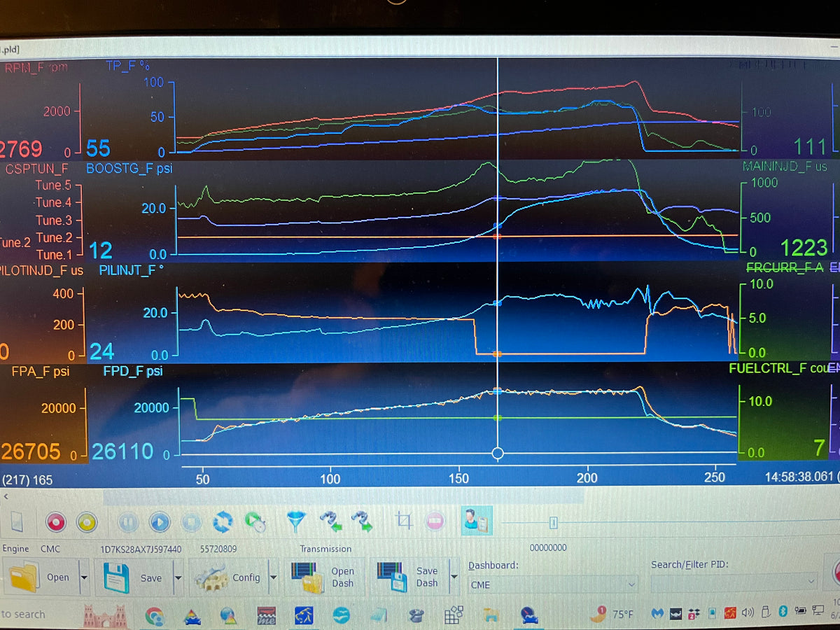The height and width of the screenshot is (630, 840).
Task: Click the green play-with-clock icon
Action: point(255,521)
